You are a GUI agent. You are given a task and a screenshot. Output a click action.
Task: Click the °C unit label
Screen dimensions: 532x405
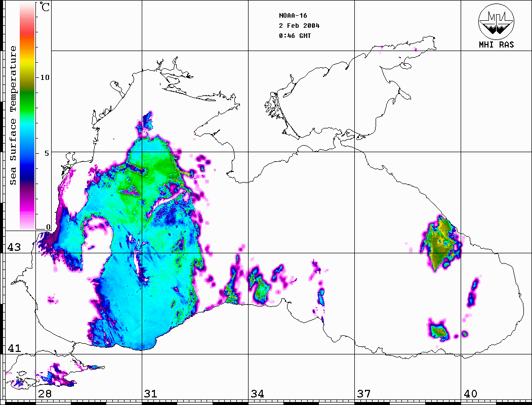(x=44, y=7)
